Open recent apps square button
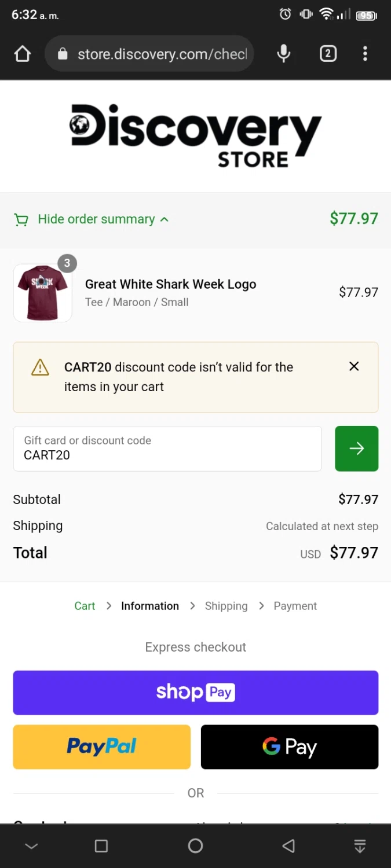The image size is (391, 868). pos(101,846)
